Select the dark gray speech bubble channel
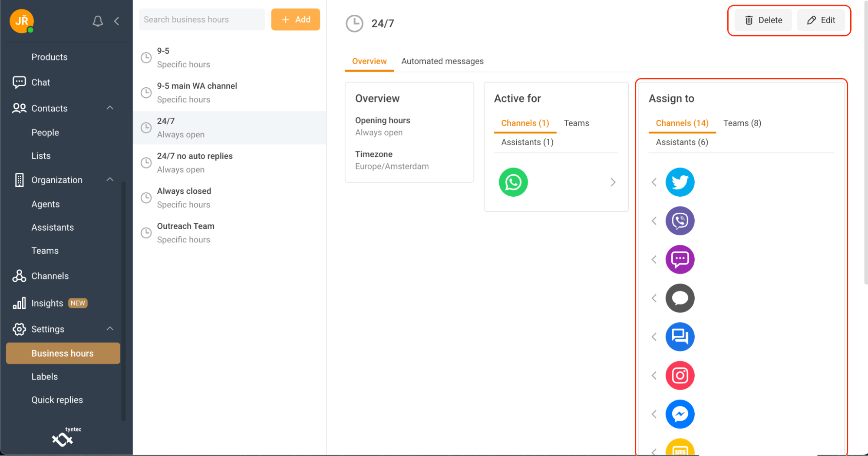Image resolution: width=868 pixels, height=456 pixels. click(x=680, y=298)
